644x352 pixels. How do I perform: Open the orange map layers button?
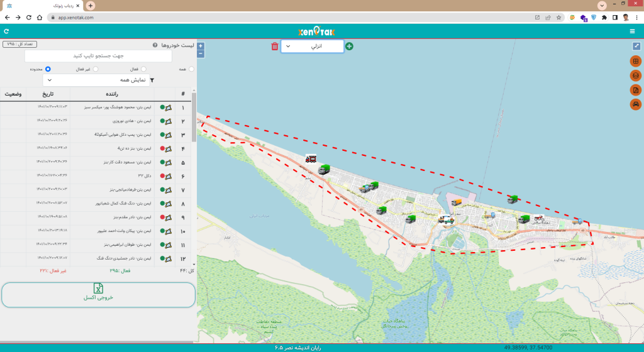[635, 75]
